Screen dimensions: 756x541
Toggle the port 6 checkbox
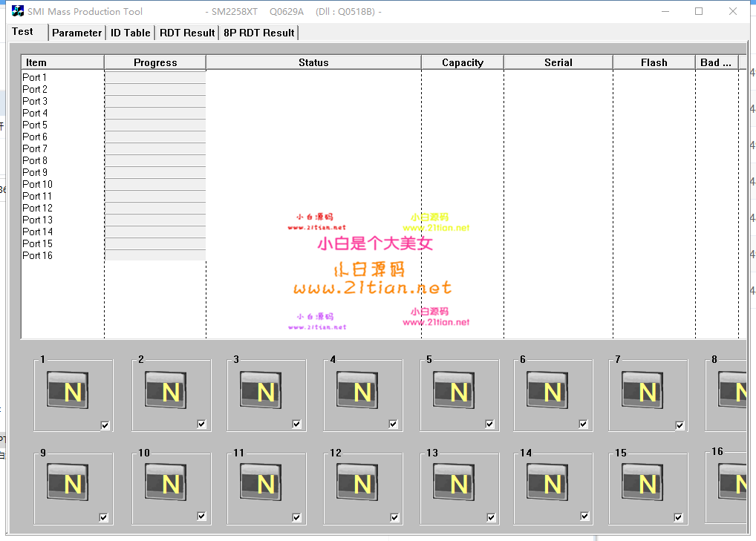point(584,424)
